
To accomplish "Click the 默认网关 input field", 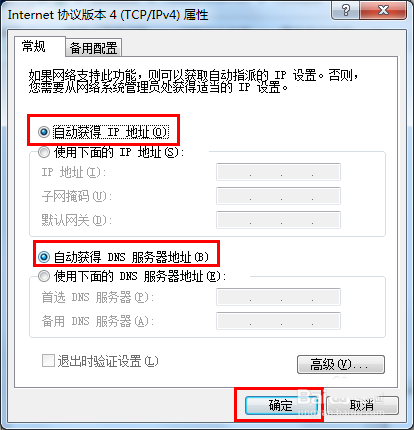I will 278,220.
